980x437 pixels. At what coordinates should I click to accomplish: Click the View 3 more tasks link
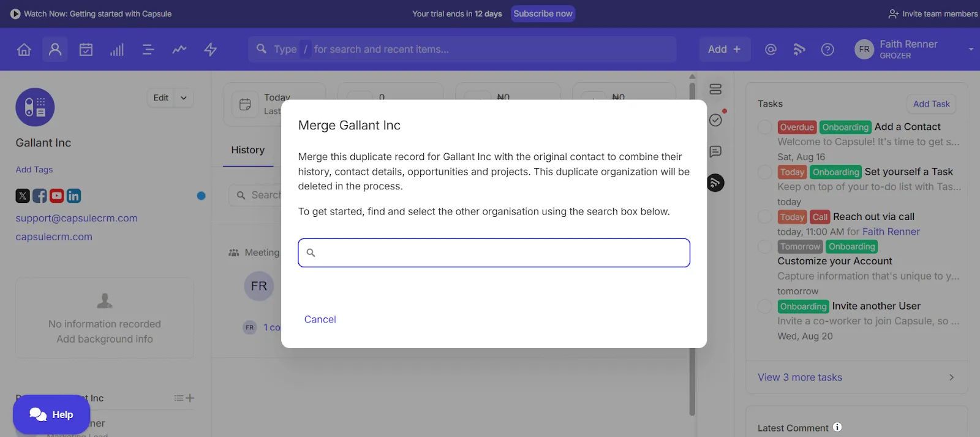pos(800,378)
